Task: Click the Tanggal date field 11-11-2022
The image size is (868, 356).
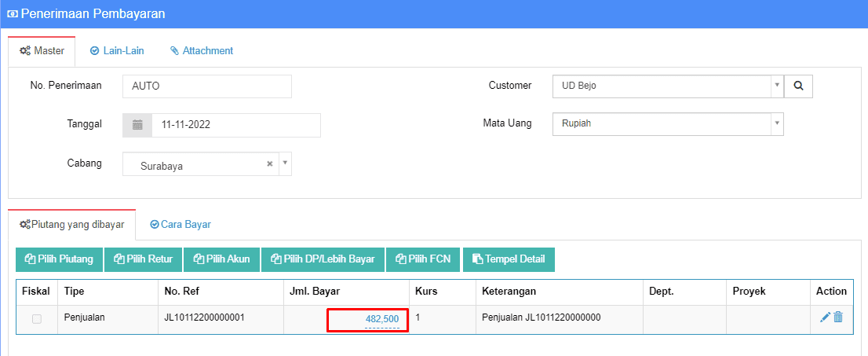Action: click(235, 125)
